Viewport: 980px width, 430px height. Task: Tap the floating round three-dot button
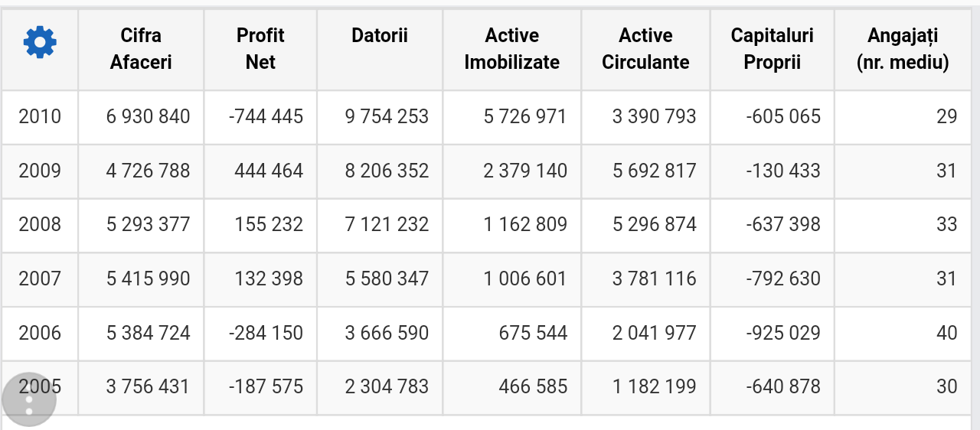click(x=29, y=399)
